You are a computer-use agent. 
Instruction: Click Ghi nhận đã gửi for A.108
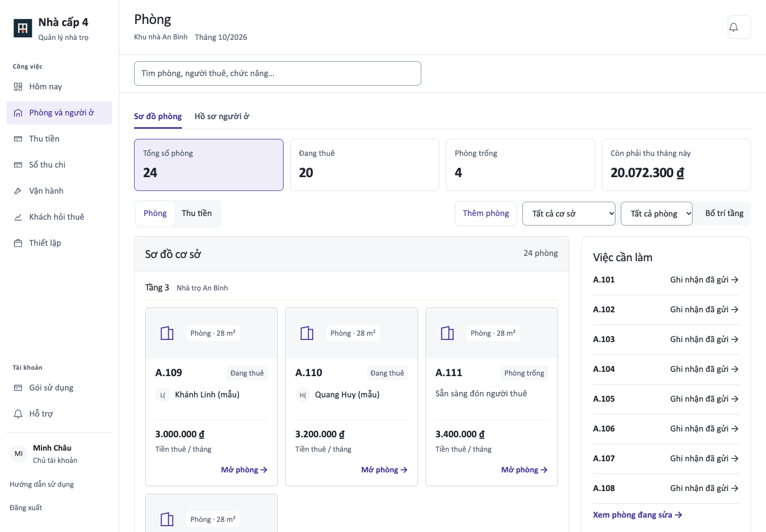point(704,488)
